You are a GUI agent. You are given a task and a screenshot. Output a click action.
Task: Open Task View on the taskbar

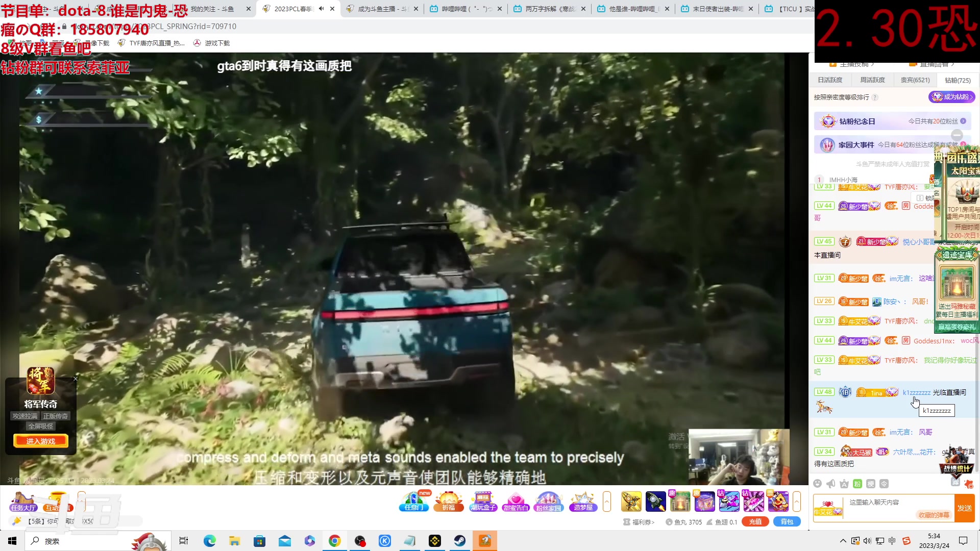pos(184,541)
